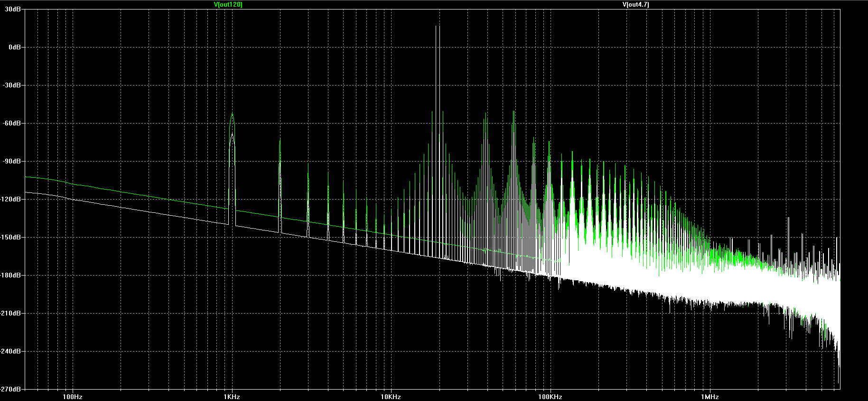
Task: Click the -120dB axis label
Action: 11,200
